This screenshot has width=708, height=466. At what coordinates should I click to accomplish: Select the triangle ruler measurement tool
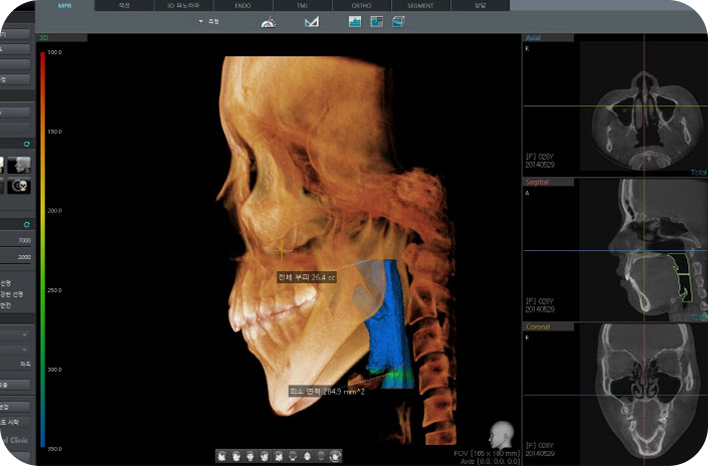(312, 22)
